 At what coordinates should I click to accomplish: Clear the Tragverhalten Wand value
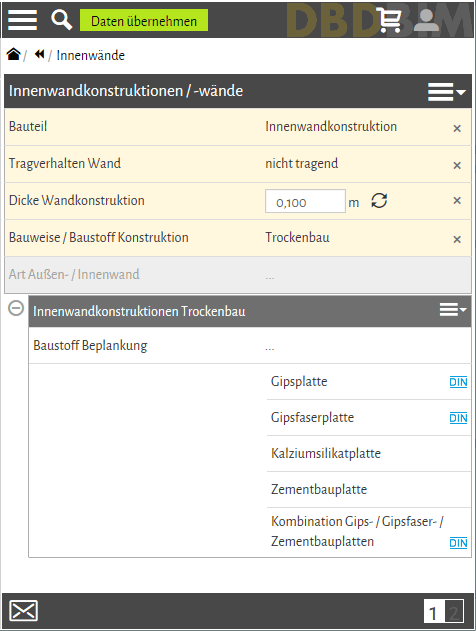(457, 165)
